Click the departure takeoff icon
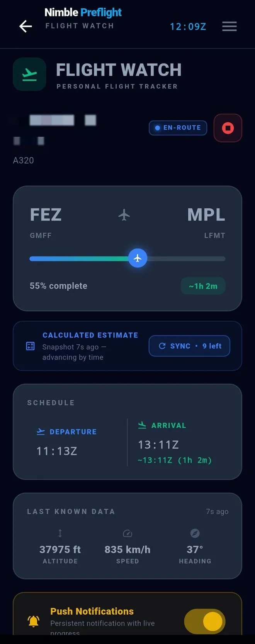The image size is (255, 644). (41, 432)
